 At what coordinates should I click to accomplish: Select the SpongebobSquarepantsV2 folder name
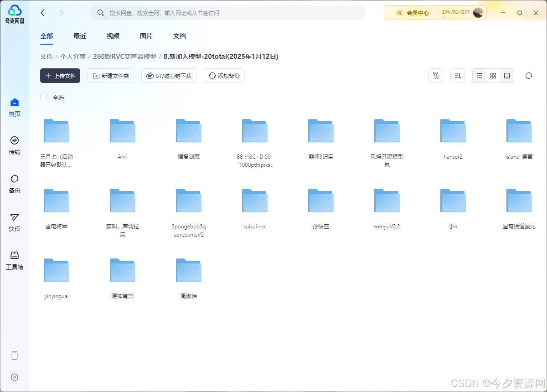189,230
